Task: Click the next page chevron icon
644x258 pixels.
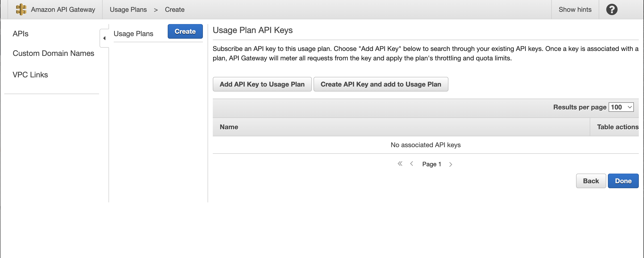Action: pos(451,164)
